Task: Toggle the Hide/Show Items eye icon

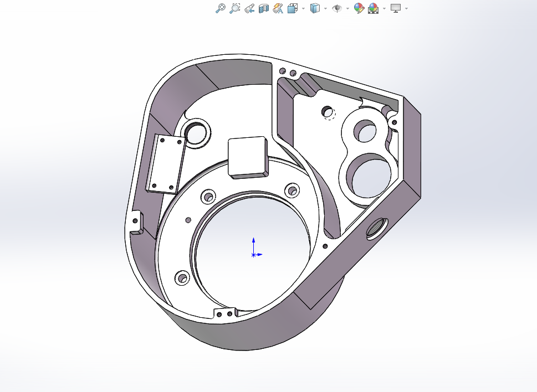Action: pyautogui.click(x=337, y=8)
